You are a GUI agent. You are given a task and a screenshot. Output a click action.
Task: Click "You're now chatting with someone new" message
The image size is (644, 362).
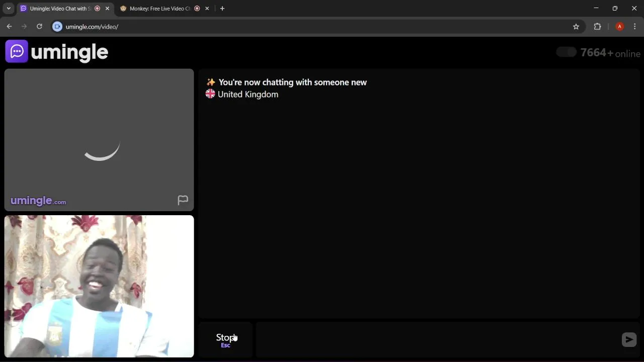(293, 82)
